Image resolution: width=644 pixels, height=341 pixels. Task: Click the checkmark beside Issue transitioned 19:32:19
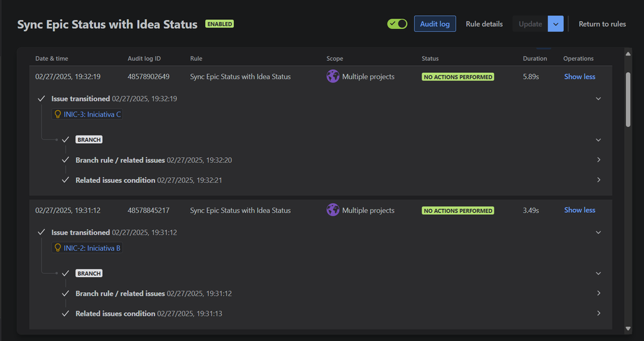coord(41,99)
